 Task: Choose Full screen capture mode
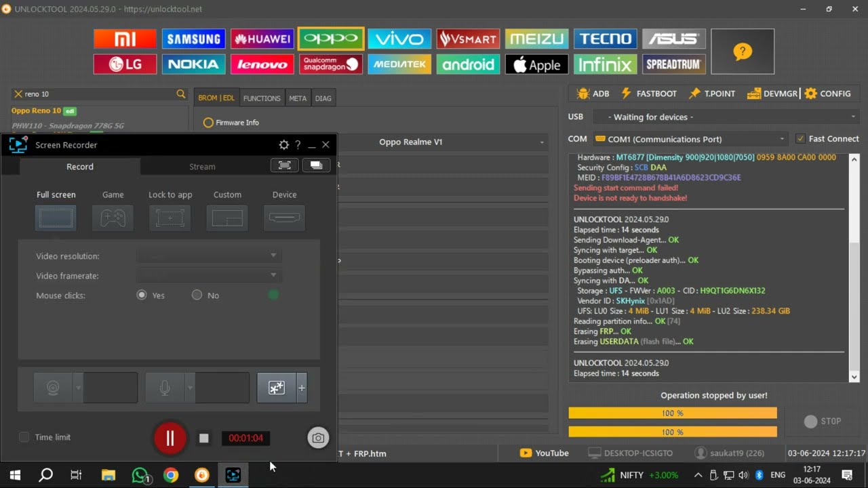pyautogui.click(x=56, y=218)
